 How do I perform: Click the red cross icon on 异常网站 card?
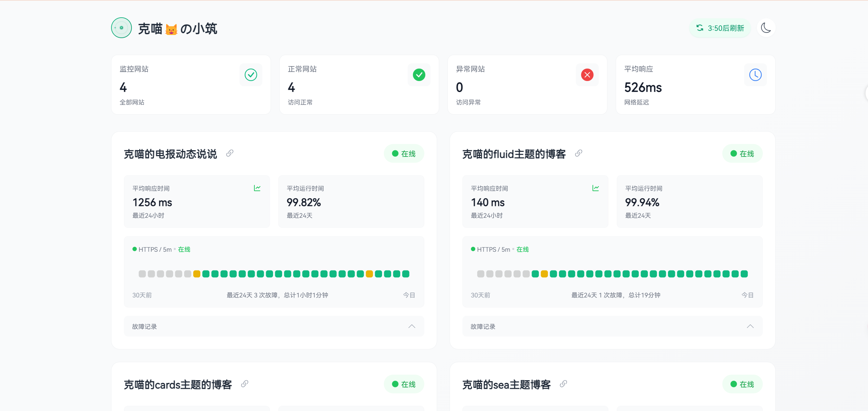(587, 75)
